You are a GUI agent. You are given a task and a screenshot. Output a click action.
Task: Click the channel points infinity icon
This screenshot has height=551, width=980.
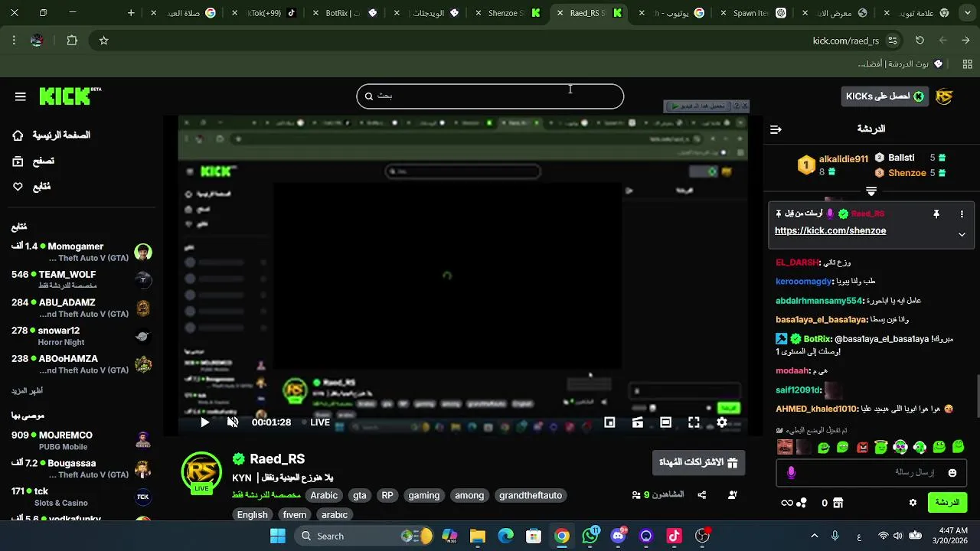pyautogui.click(x=786, y=503)
